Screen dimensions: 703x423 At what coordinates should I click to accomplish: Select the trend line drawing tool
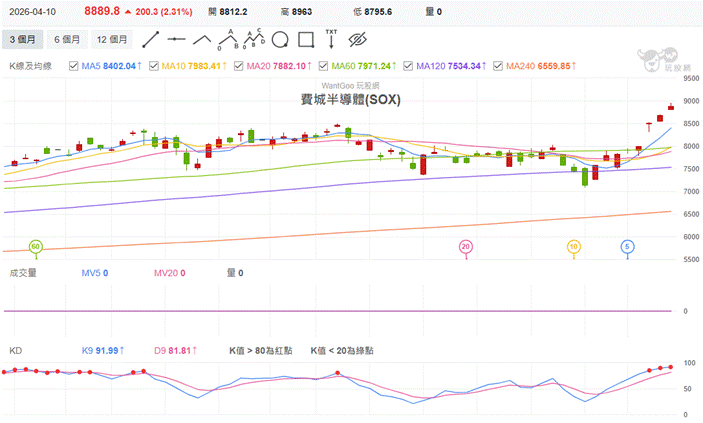tap(151, 40)
